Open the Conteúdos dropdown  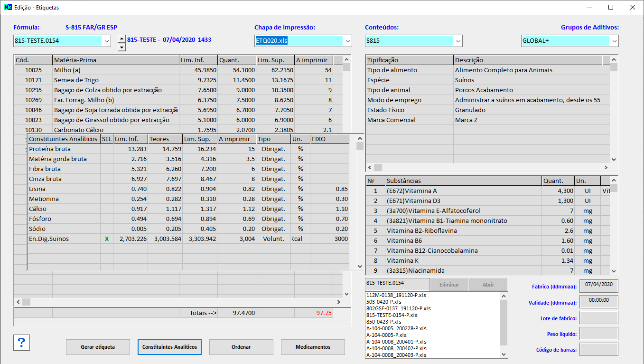pyautogui.click(x=457, y=41)
